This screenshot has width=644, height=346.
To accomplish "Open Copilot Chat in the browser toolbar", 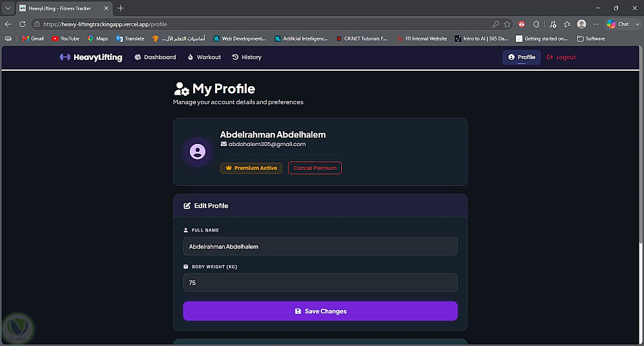I will click(618, 24).
